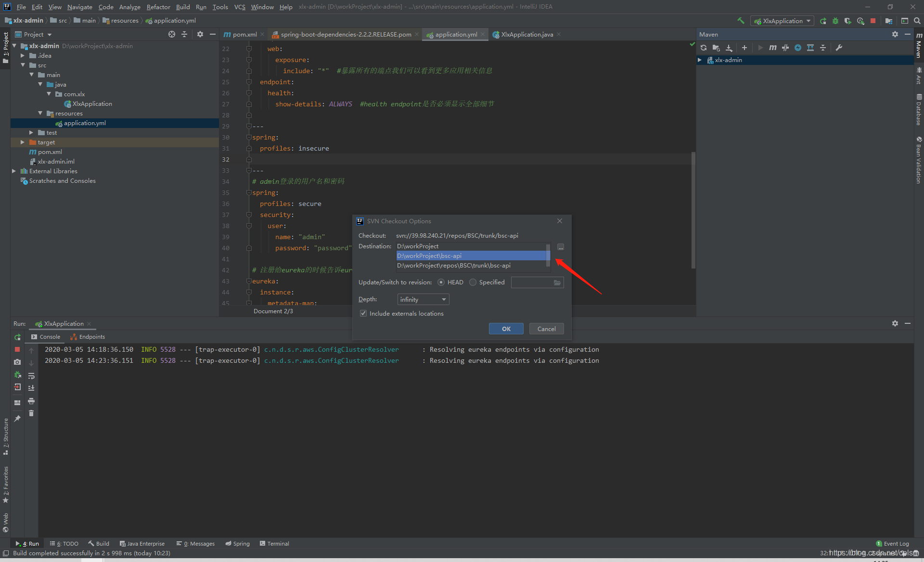924x562 pixels.
Task: Expand the target folder in Project tree
Action: [x=23, y=142]
